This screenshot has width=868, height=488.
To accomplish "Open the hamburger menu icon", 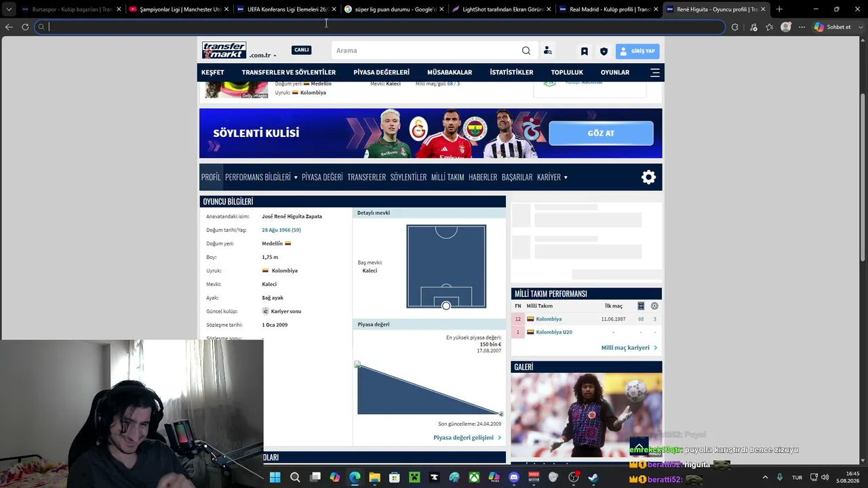I will pos(655,73).
